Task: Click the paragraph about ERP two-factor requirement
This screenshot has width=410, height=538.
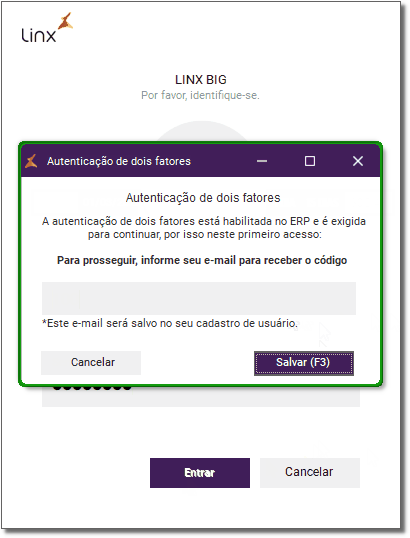Action: 204,228
